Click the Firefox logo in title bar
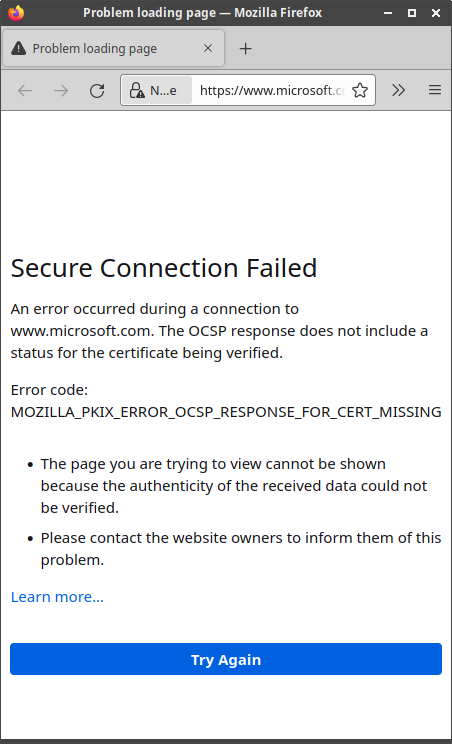Image resolution: width=452 pixels, height=744 pixels. tap(16, 13)
